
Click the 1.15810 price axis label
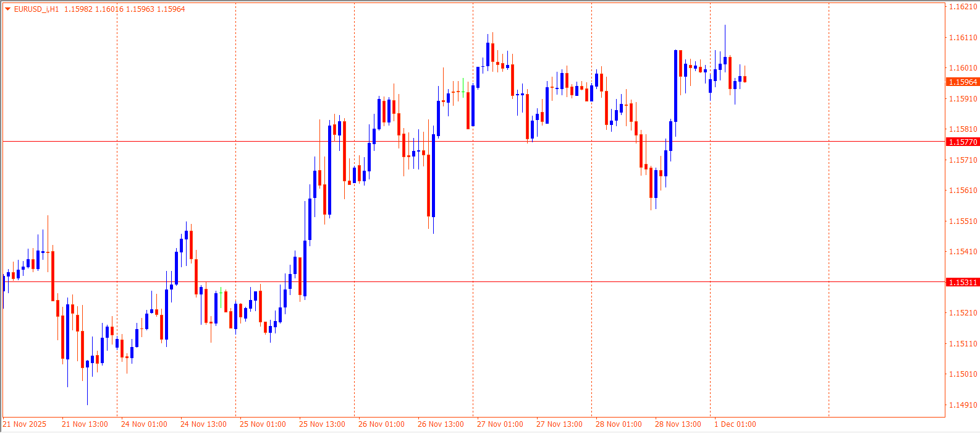963,129
